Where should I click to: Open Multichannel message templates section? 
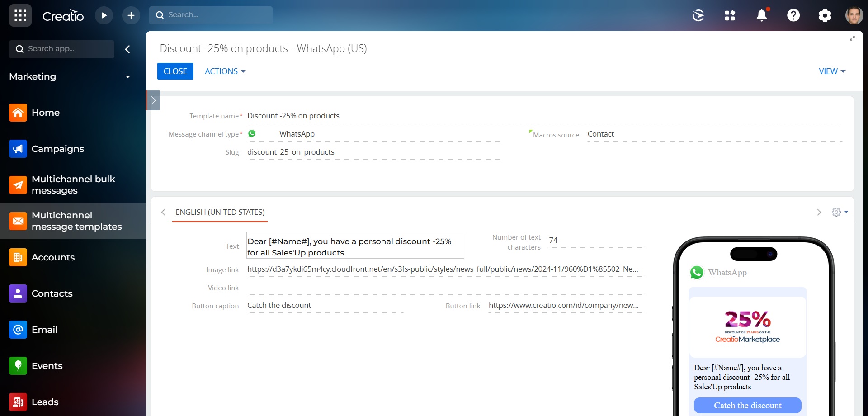pos(73,221)
